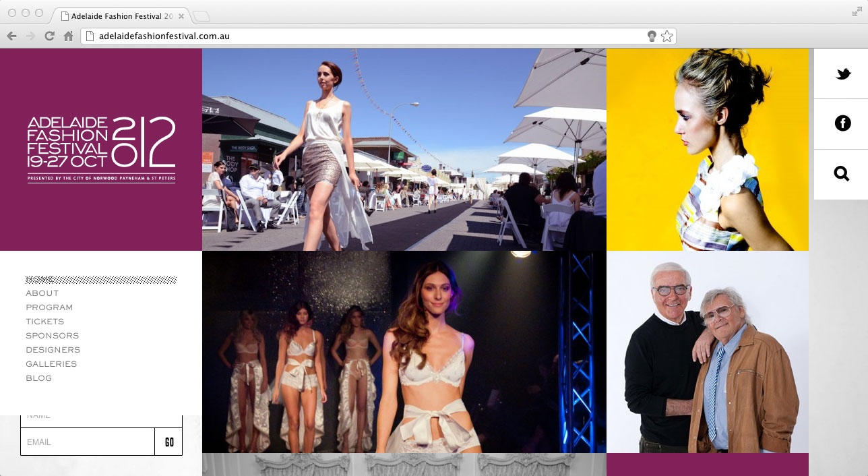Open the DESIGNERS menu item
Viewport: 868px width, 476px height.
(x=53, y=350)
